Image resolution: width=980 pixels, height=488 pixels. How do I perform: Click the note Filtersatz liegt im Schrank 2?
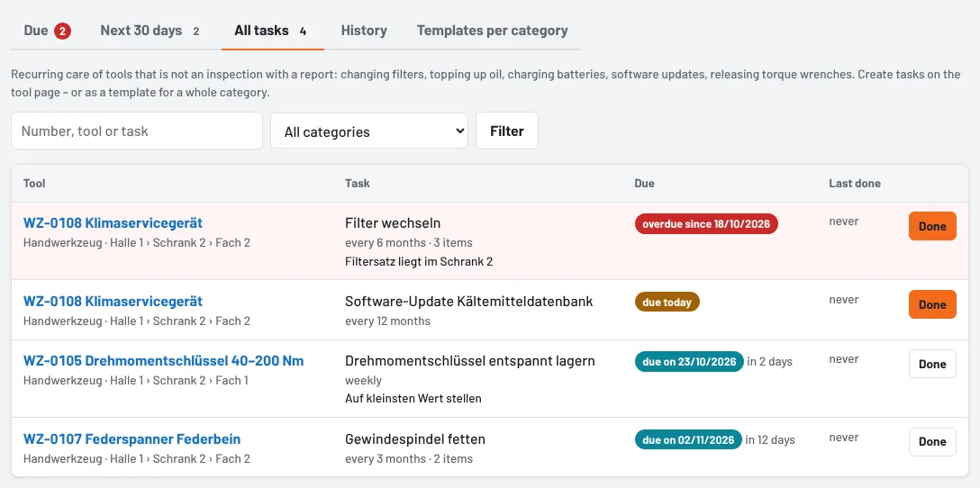click(x=419, y=261)
